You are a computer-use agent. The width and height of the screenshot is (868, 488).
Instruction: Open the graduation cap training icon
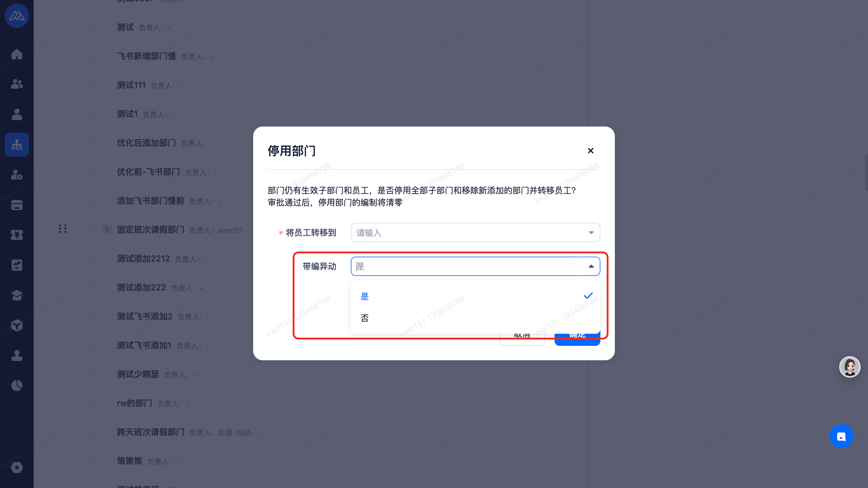[17, 295]
